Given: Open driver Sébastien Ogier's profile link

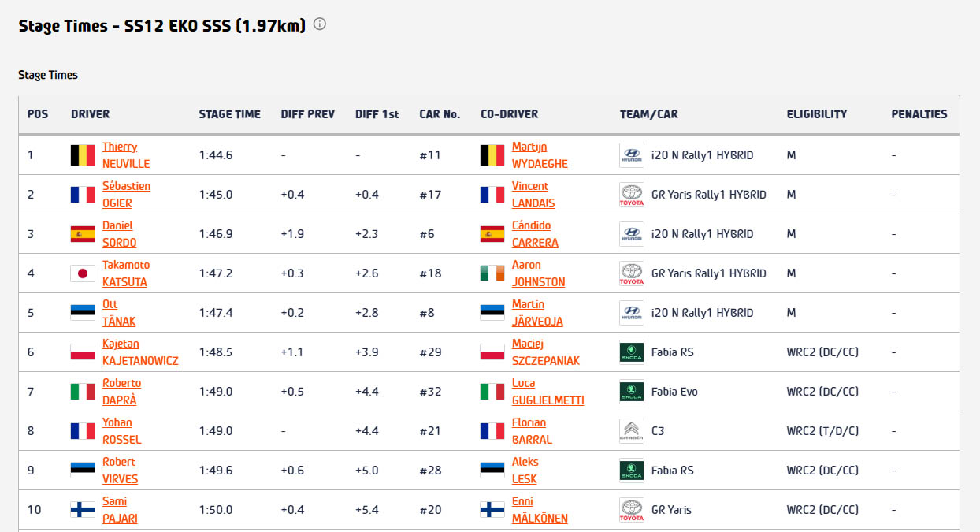Looking at the screenshot, I should (x=126, y=195).
